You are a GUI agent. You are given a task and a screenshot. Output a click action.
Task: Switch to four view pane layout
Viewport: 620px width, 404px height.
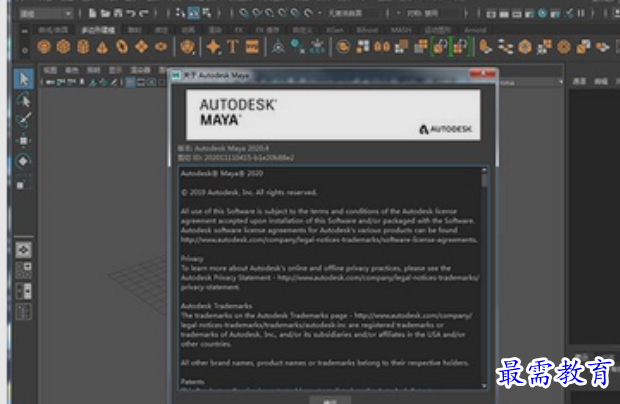click(x=24, y=270)
